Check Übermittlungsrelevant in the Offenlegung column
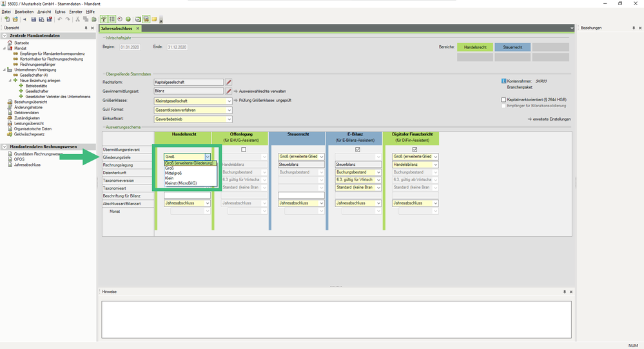The height and width of the screenshot is (349, 644). pyautogui.click(x=244, y=150)
